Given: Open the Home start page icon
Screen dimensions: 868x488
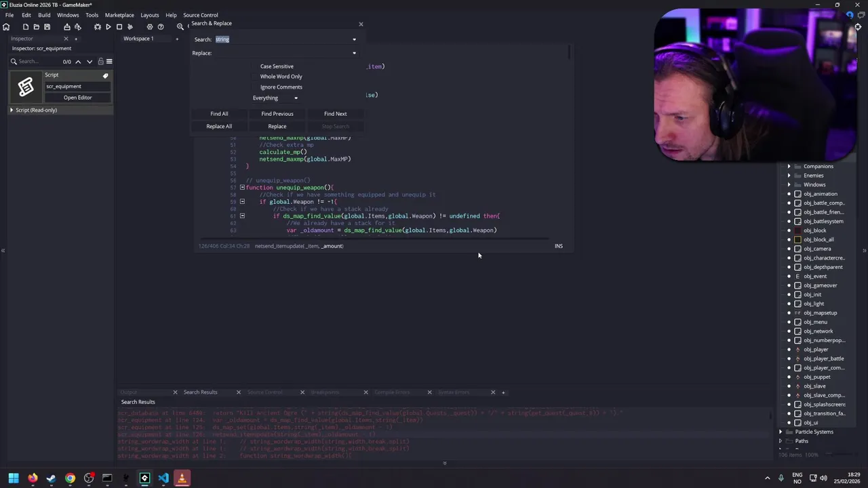Looking at the screenshot, I should pyautogui.click(x=6, y=26).
